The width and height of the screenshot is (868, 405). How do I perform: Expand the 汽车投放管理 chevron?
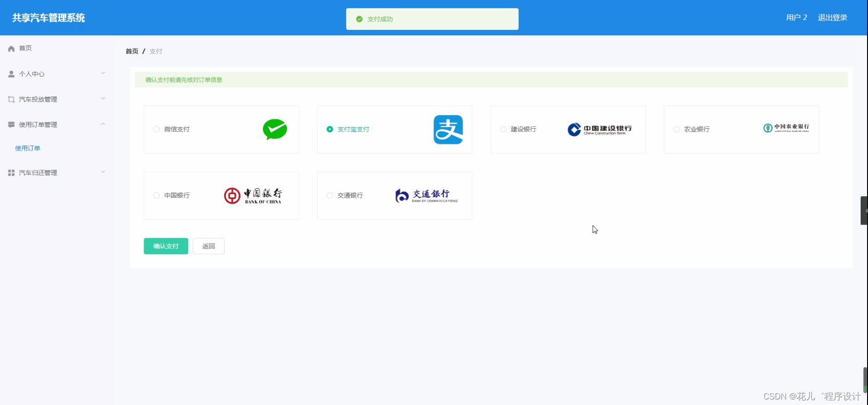[103, 98]
